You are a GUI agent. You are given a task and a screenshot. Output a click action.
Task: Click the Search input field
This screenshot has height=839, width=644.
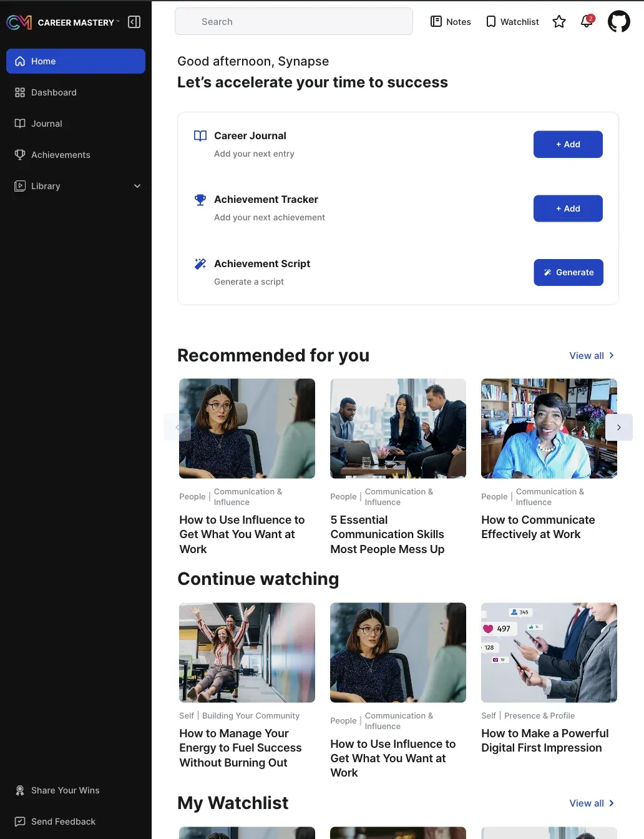point(294,21)
